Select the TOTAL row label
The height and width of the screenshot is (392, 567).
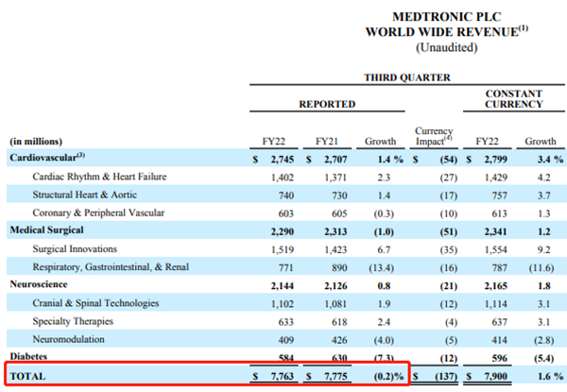pyautogui.click(x=27, y=376)
